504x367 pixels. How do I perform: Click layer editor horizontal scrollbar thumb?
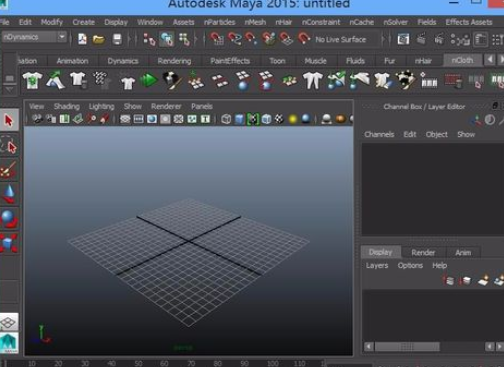point(407,347)
